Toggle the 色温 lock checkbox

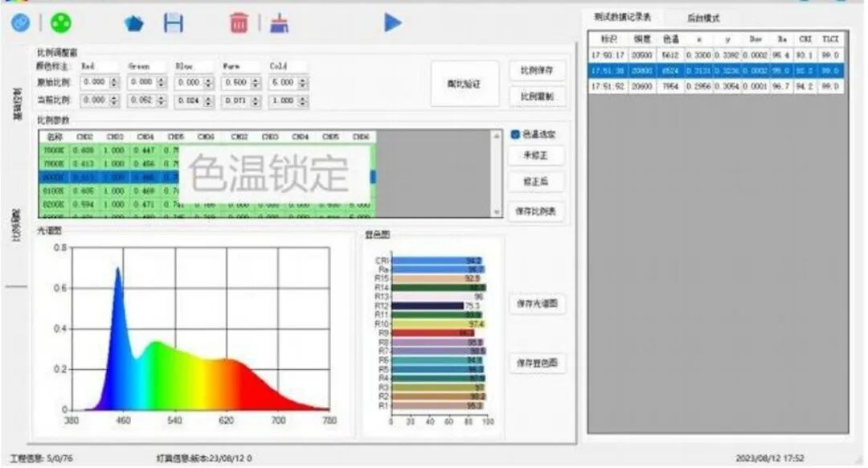pyautogui.click(x=515, y=134)
